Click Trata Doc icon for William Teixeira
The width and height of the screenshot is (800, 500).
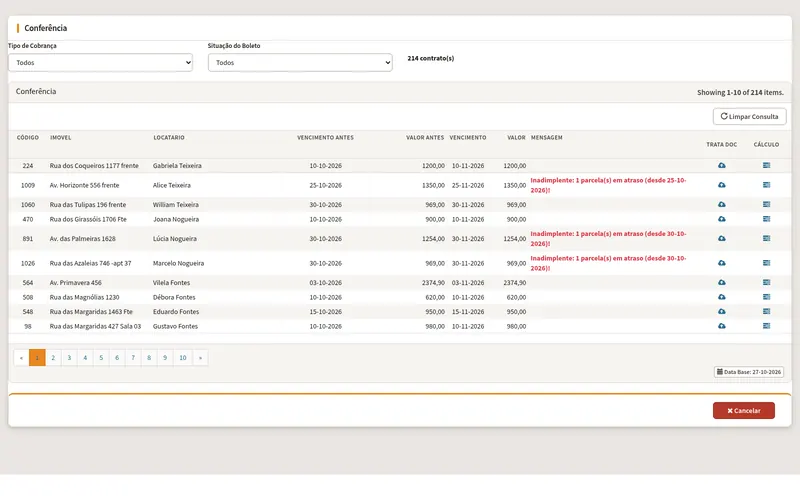click(x=721, y=204)
